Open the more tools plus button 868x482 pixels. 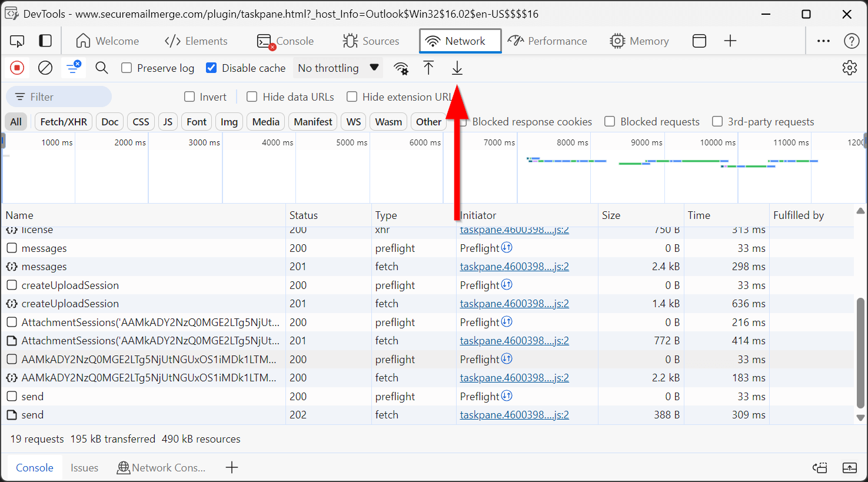[730, 41]
